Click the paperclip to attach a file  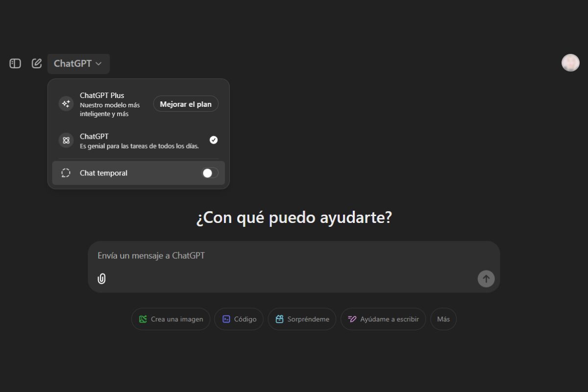pos(102,279)
